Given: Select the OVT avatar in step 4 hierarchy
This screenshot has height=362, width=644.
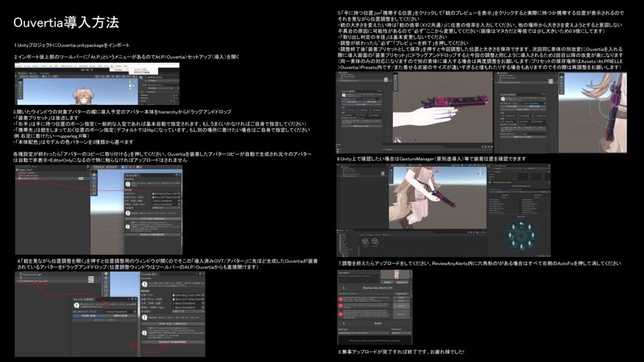Looking at the screenshot, I should [x=36, y=282].
